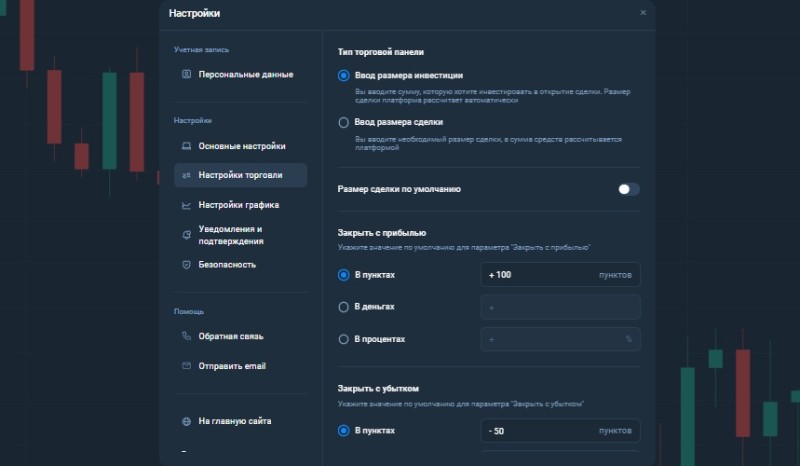
Task: Choose 'В деньгах' for take profit
Action: point(344,307)
